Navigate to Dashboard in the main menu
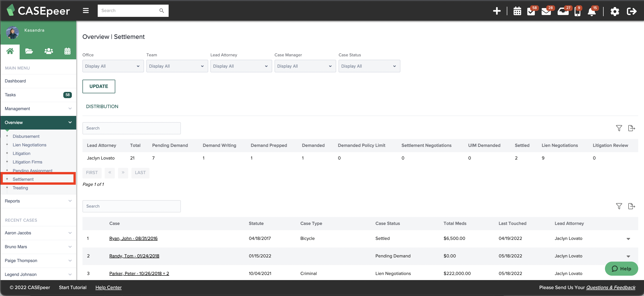 click(15, 81)
